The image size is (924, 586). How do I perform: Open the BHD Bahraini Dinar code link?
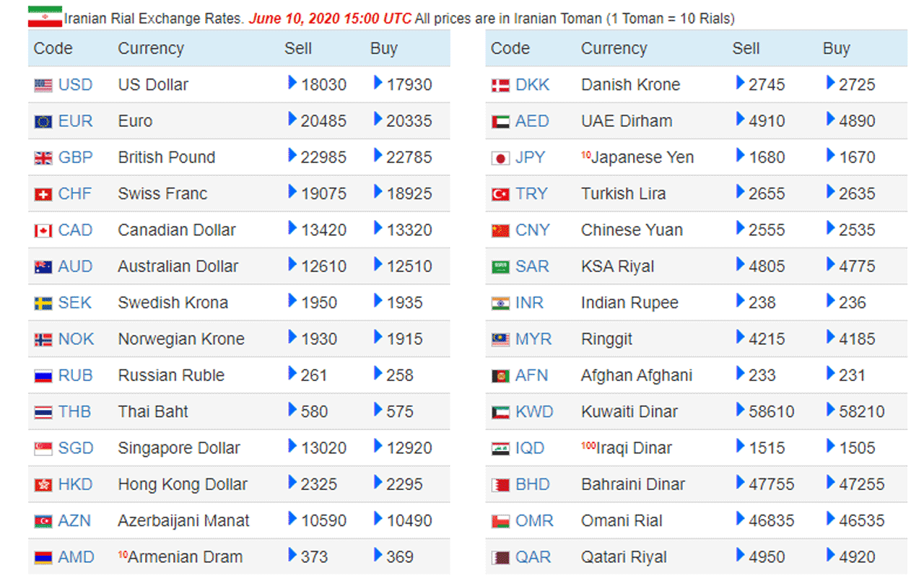click(x=533, y=484)
